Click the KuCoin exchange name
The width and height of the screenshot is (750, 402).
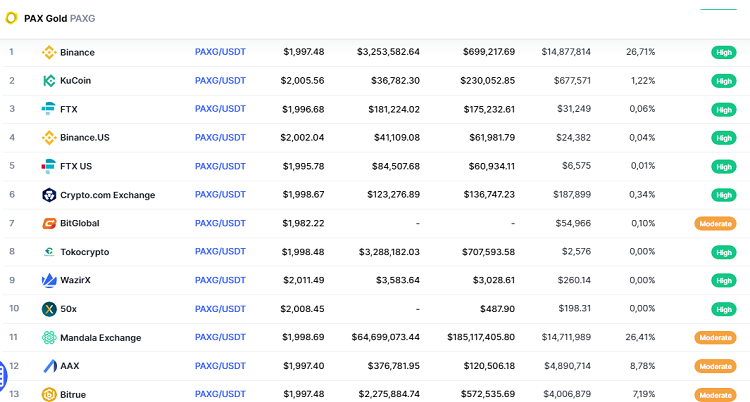[75, 80]
